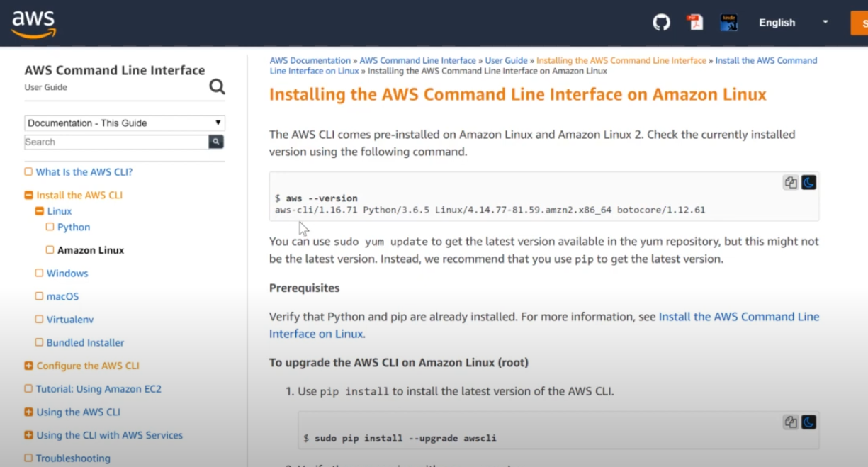The width and height of the screenshot is (868, 467).
Task: Open the English language dropdown
Action: 793,23
